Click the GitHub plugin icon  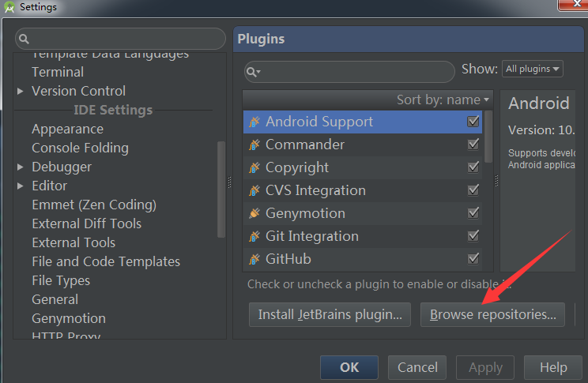254,259
